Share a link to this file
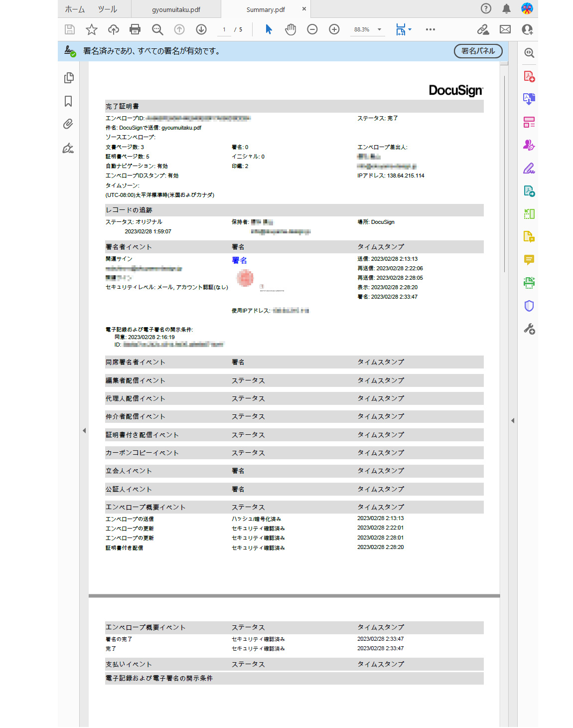 click(x=483, y=29)
